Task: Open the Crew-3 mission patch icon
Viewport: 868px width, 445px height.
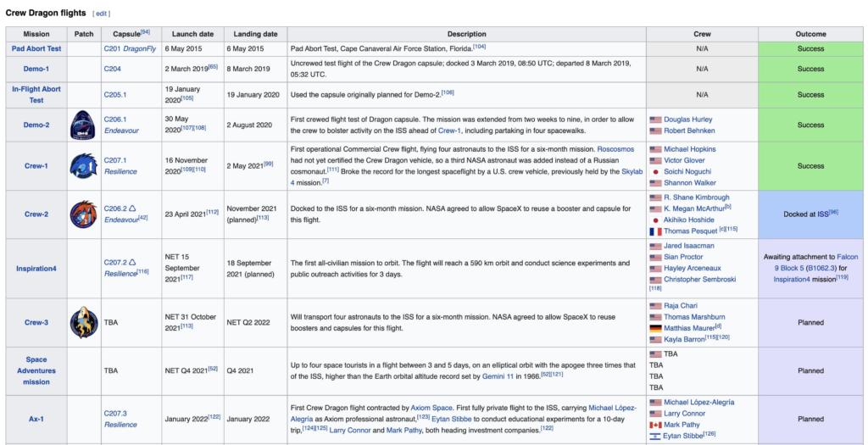Action: click(84, 322)
